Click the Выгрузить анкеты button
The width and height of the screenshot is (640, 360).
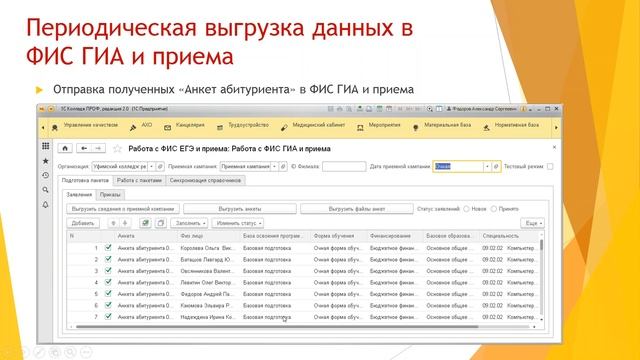pyautogui.click(x=240, y=209)
